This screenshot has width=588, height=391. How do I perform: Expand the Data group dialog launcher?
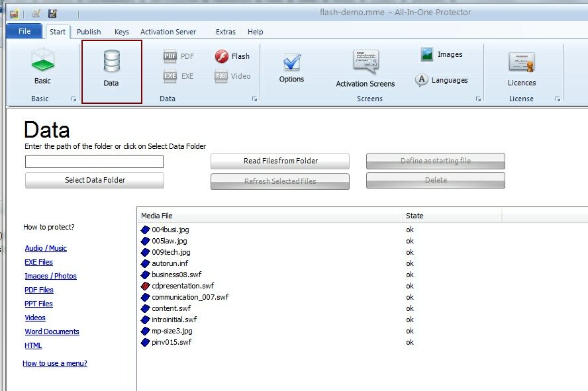pos(254,99)
